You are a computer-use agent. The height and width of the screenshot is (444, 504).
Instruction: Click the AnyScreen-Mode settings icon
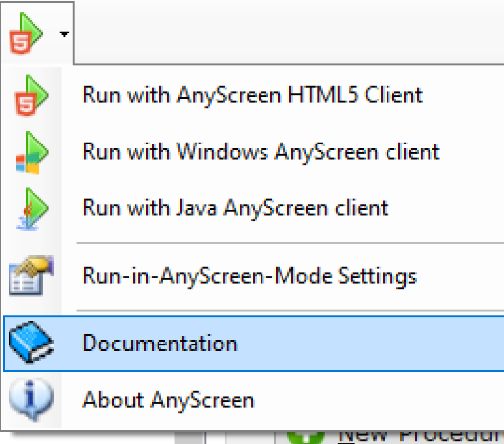tap(31, 276)
